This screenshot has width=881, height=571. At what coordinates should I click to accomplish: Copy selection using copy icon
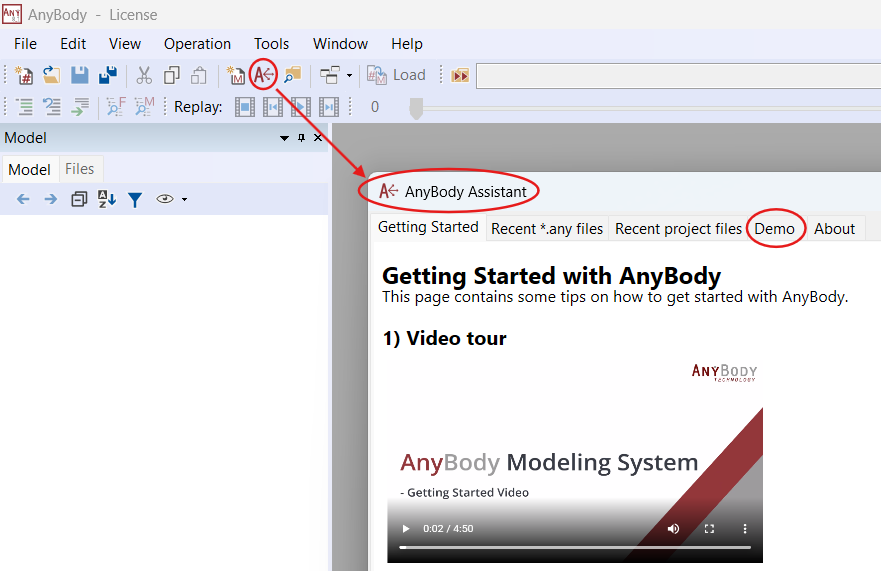pos(171,75)
